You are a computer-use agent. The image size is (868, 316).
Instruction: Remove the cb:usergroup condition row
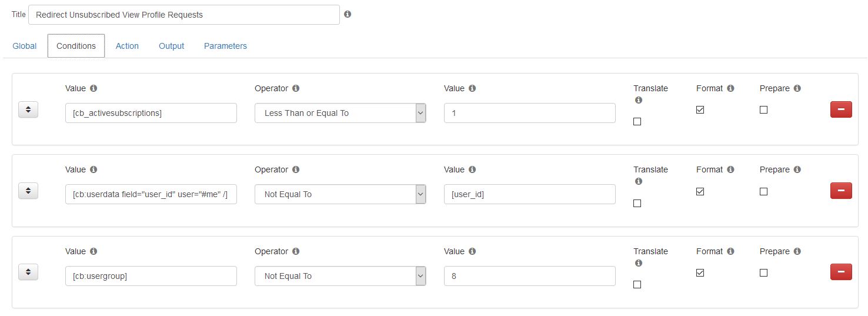click(x=841, y=272)
